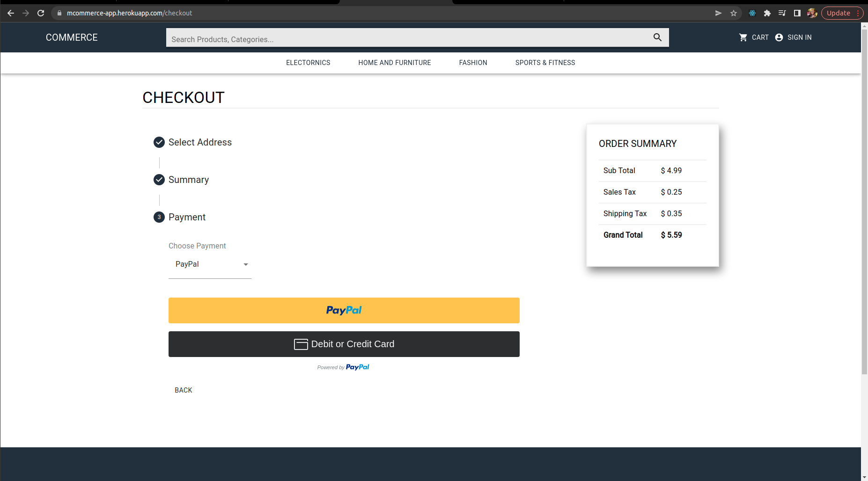Click the Payment step number 3
The image size is (868, 481).
(159, 217)
